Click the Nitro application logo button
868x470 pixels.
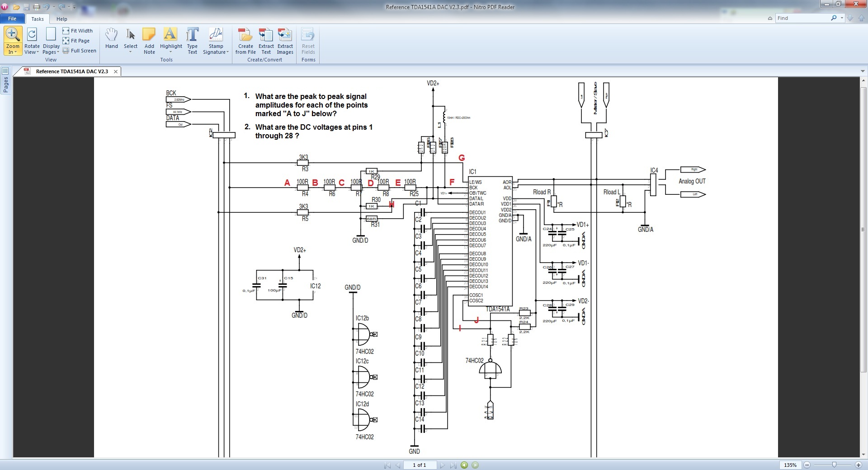click(5, 7)
